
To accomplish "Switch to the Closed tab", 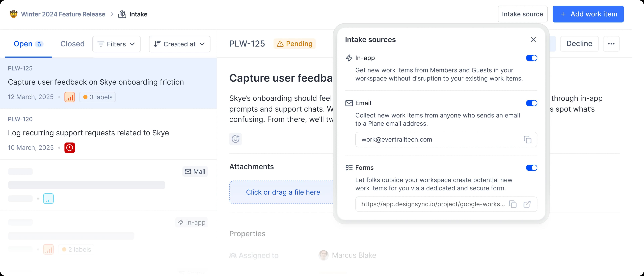I will 72,44.
